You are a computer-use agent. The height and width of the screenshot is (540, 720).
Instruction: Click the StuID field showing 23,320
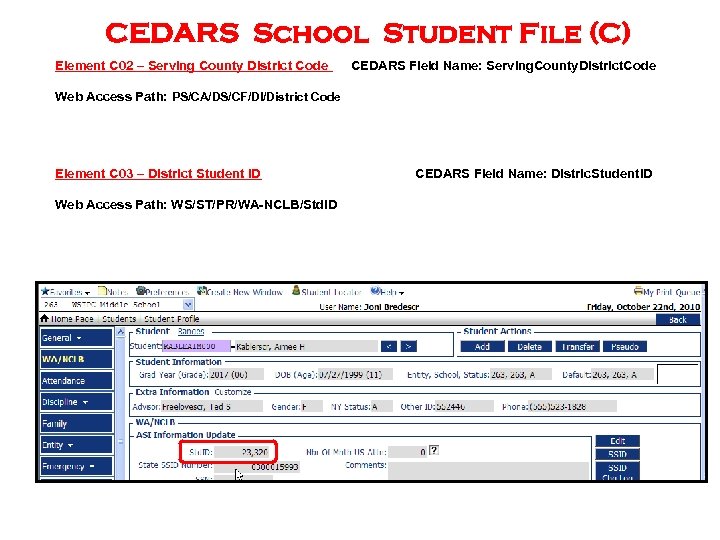click(x=242, y=452)
